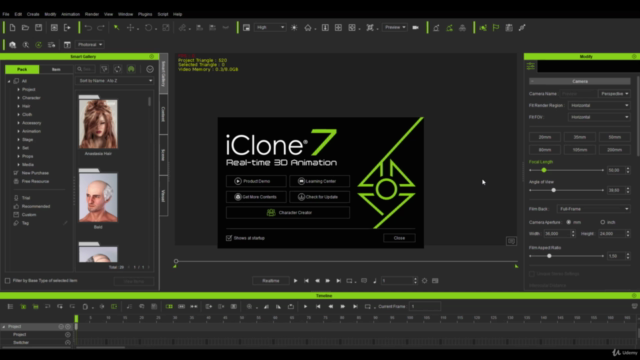640x360 pixels.
Task: Activate the Rotate object tool
Action: (x=148, y=28)
